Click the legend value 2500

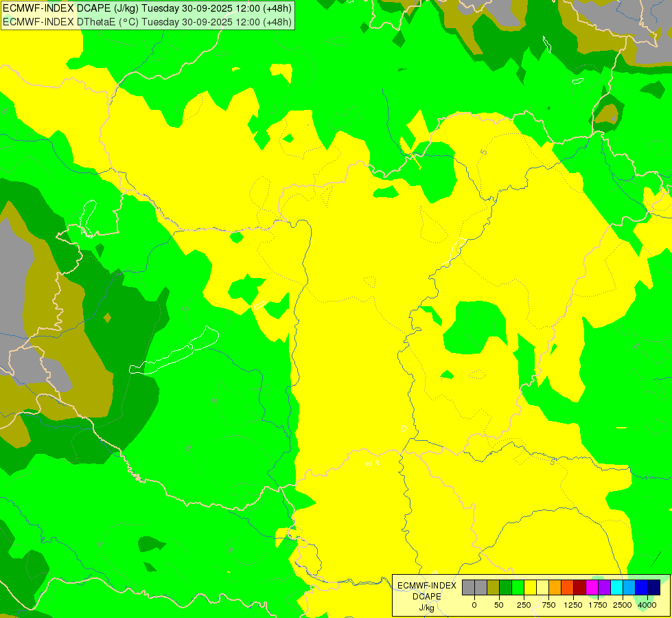coord(623,605)
